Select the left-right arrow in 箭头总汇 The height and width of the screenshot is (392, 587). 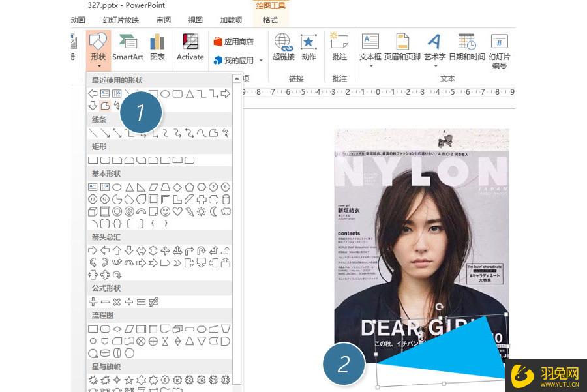pos(141,250)
